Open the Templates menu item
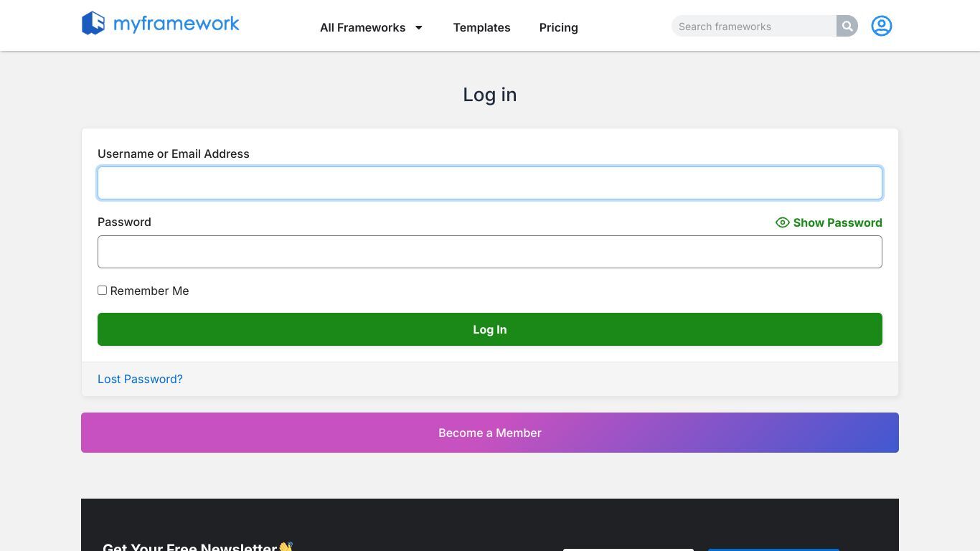980x551 pixels. click(481, 27)
